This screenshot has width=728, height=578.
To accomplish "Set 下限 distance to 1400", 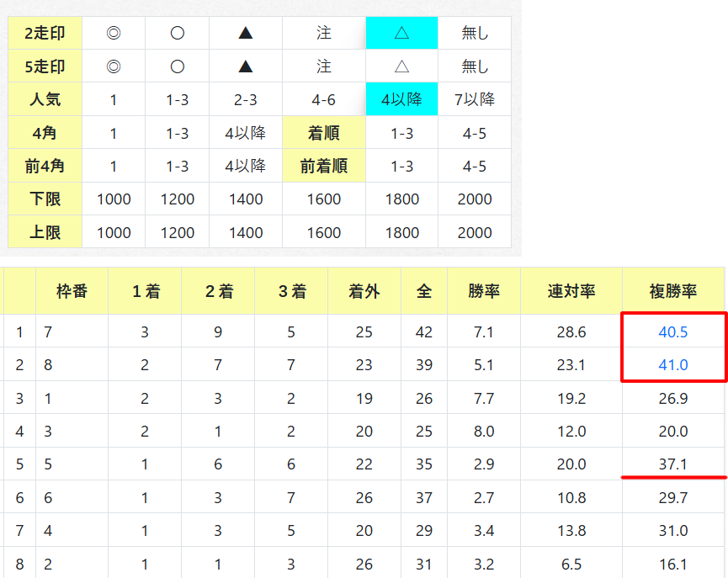I will click(x=246, y=199).
